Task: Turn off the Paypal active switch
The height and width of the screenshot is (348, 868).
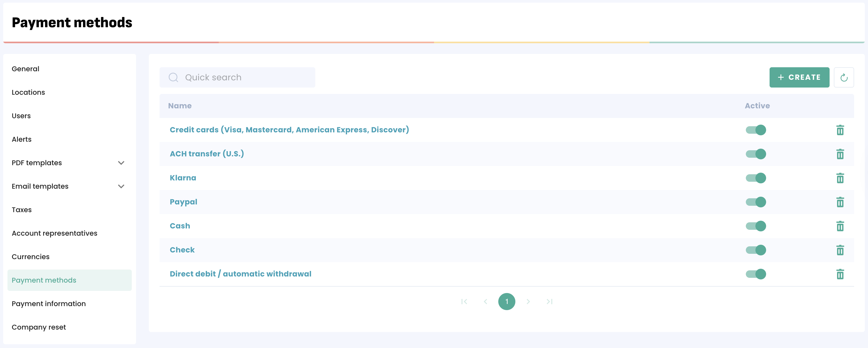Action: pyautogui.click(x=756, y=202)
